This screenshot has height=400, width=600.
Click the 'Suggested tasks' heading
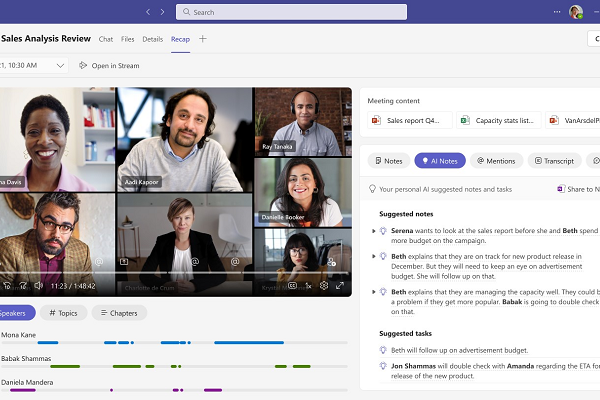pos(405,333)
